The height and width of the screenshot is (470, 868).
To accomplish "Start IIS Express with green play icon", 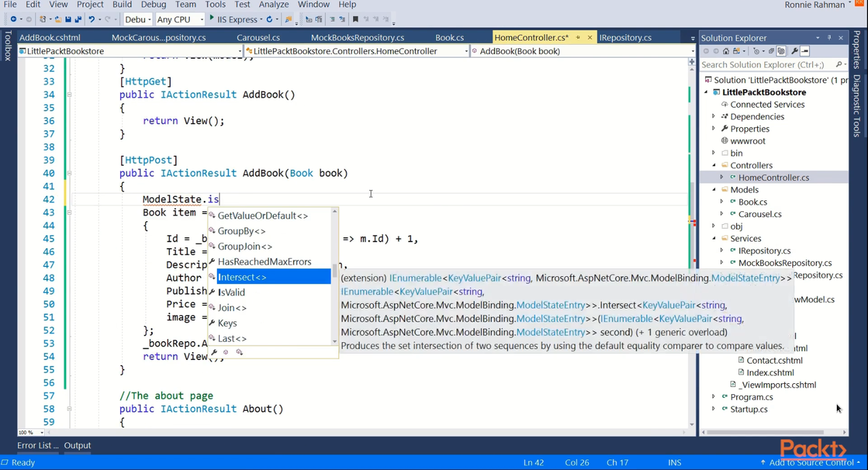I will click(211, 18).
